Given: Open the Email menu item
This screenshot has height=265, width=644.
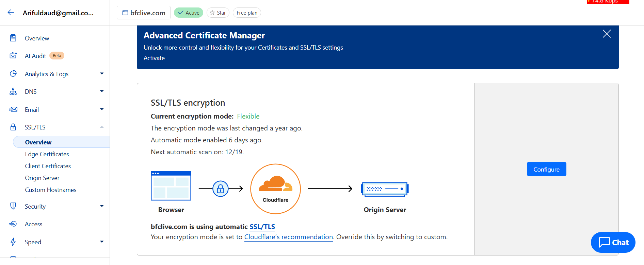Looking at the screenshot, I should click(x=32, y=110).
